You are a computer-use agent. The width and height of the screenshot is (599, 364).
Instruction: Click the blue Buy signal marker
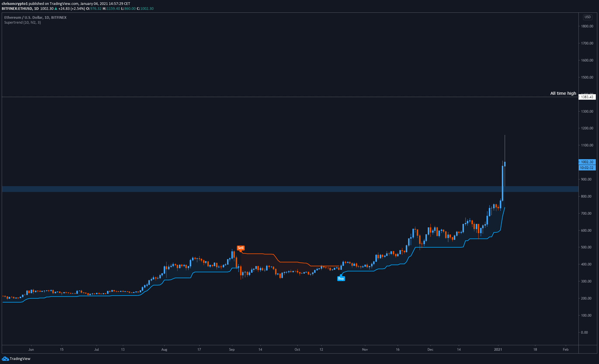[x=341, y=278]
